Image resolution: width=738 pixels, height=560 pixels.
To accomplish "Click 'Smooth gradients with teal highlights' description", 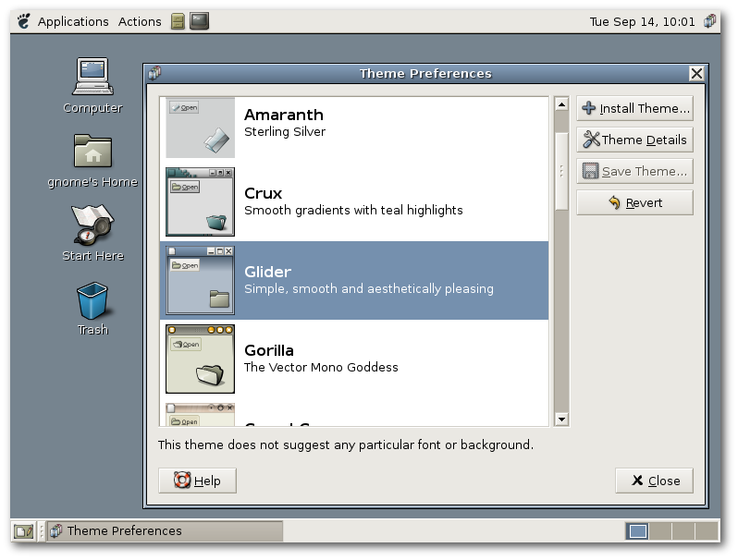I will pos(353,210).
